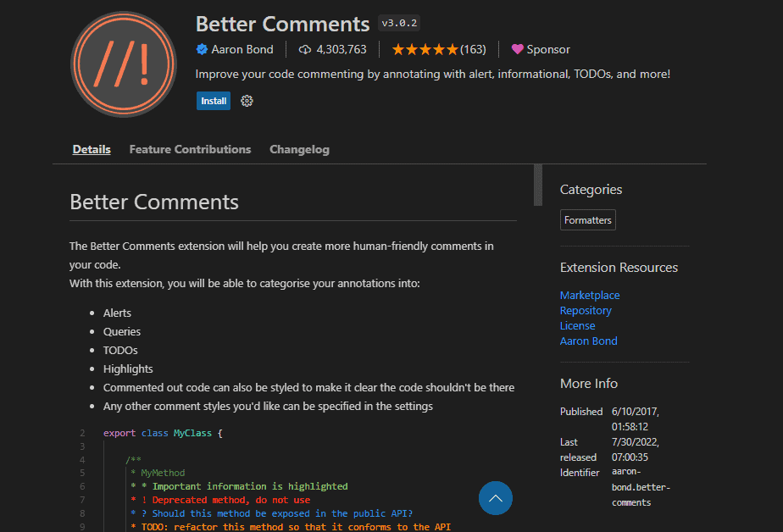Click the 'Should this method be exposed' line
This screenshot has height=532, width=783.
click(272, 513)
